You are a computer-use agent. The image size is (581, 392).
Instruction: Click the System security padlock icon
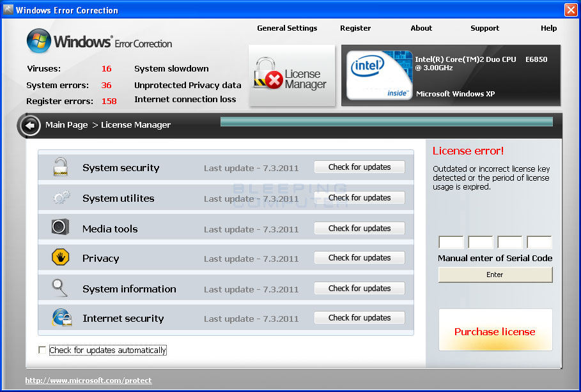pyautogui.click(x=60, y=167)
